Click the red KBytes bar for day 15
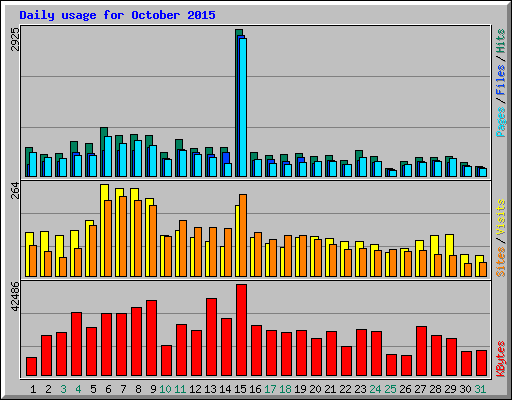 click(241, 330)
